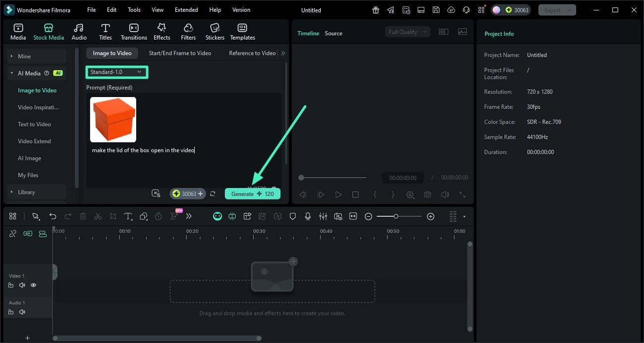Viewport: 644px width, 343px height.
Task: Mute the Audio 1 track
Action: (22, 312)
